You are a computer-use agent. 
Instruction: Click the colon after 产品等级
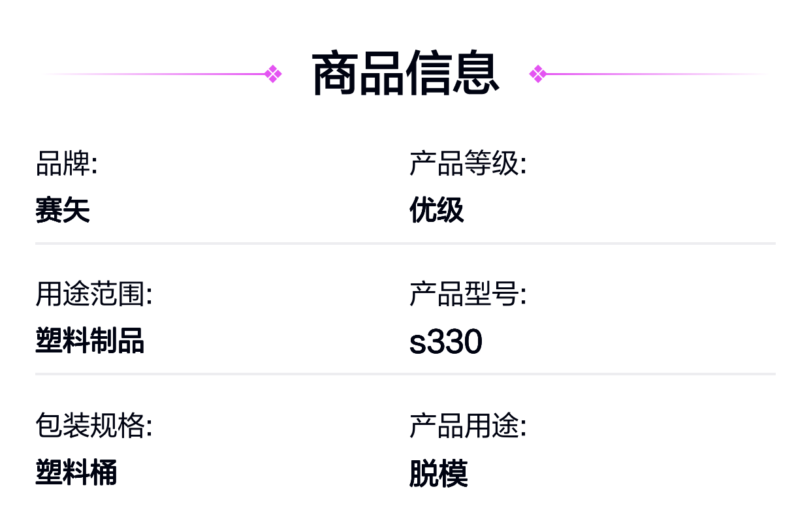[523, 165]
